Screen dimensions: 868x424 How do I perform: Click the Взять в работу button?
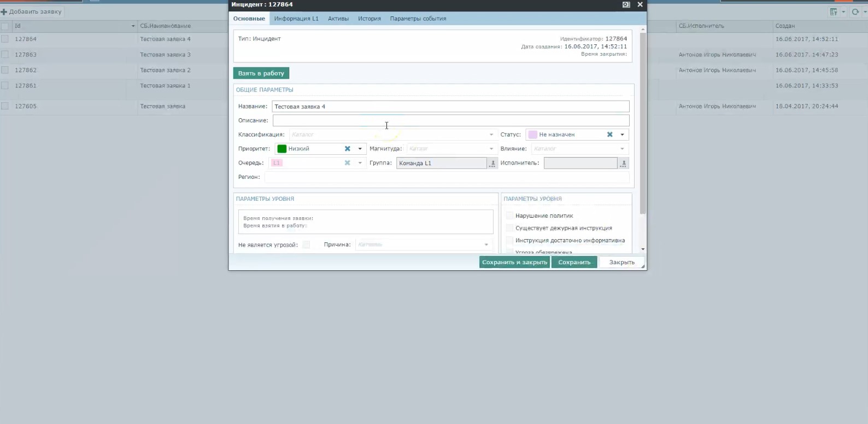(x=261, y=73)
